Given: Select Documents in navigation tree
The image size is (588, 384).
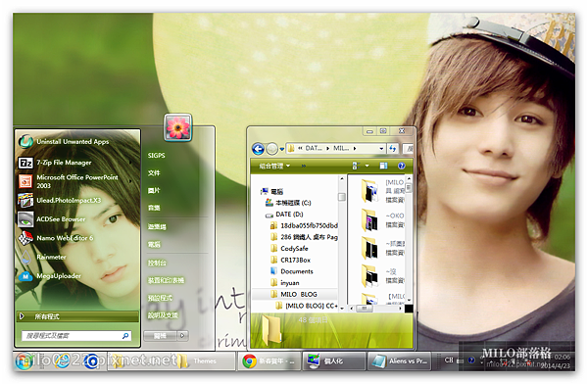Looking at the screenshot, I should (x=292, y=271).
